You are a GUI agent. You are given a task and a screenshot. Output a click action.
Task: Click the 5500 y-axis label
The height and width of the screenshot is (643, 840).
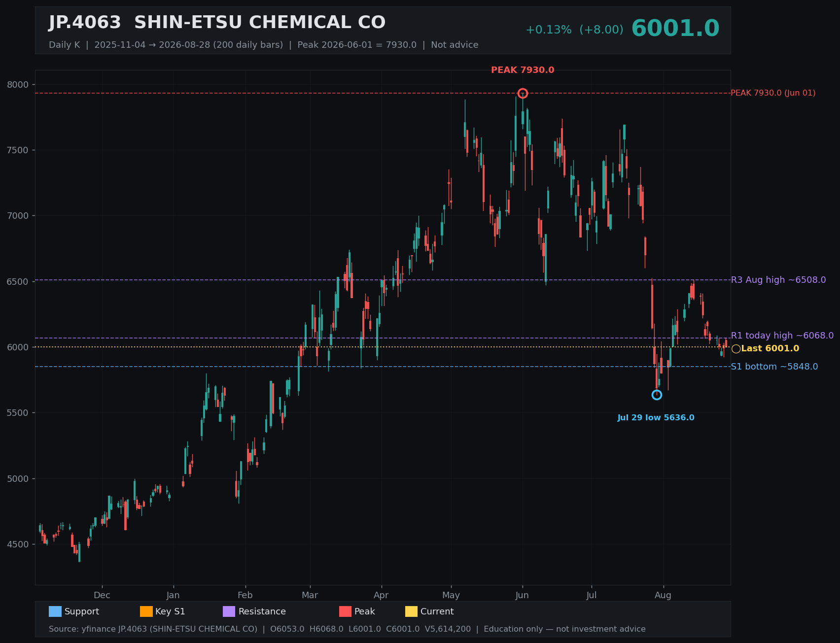(x=18, y=413)
